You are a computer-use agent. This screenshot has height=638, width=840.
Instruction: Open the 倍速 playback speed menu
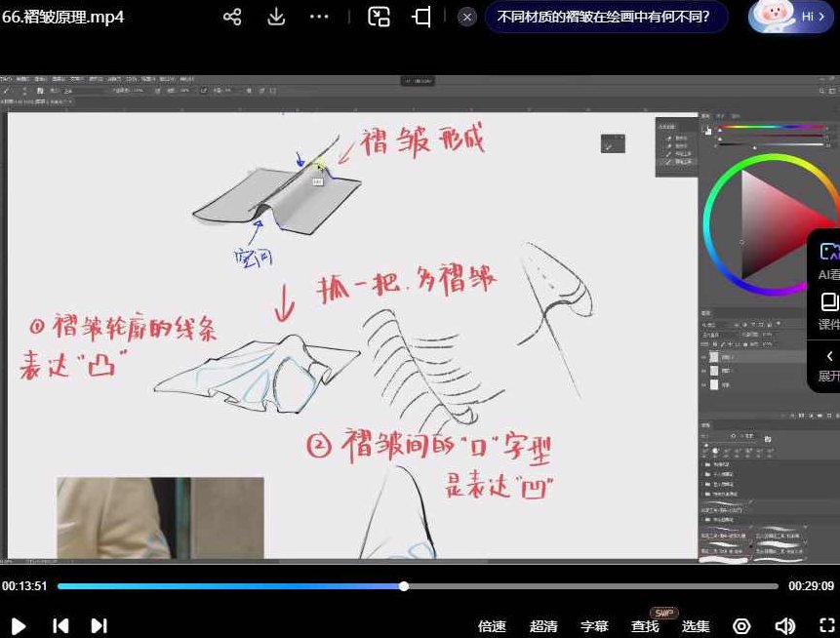click(x=493, y=626)
